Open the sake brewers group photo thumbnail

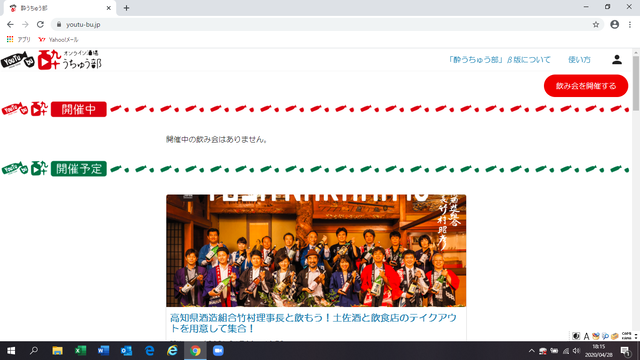316,251
